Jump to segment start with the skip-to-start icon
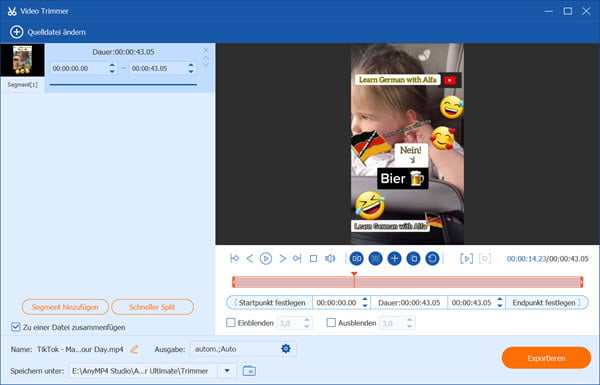600x385 pixels. click(235, 259)
